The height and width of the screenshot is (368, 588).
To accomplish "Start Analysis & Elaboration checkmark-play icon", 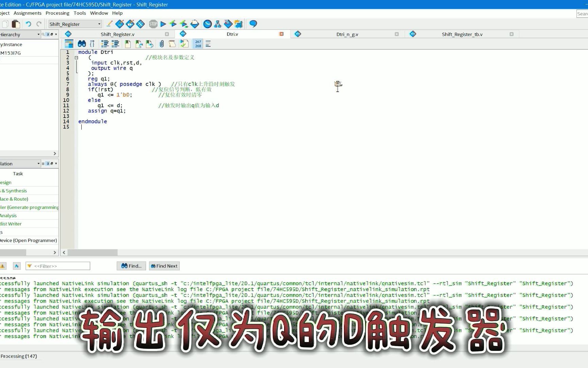I will pyautogui.click(x=173, y=24).
